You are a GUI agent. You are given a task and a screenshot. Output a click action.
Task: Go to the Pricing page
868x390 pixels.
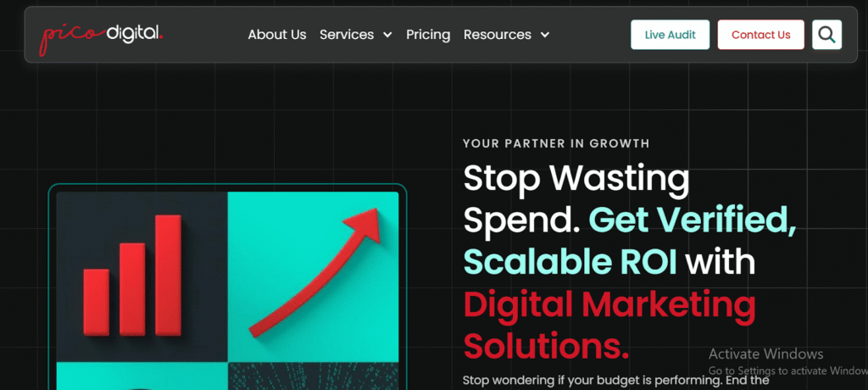[x=428, y=35]
